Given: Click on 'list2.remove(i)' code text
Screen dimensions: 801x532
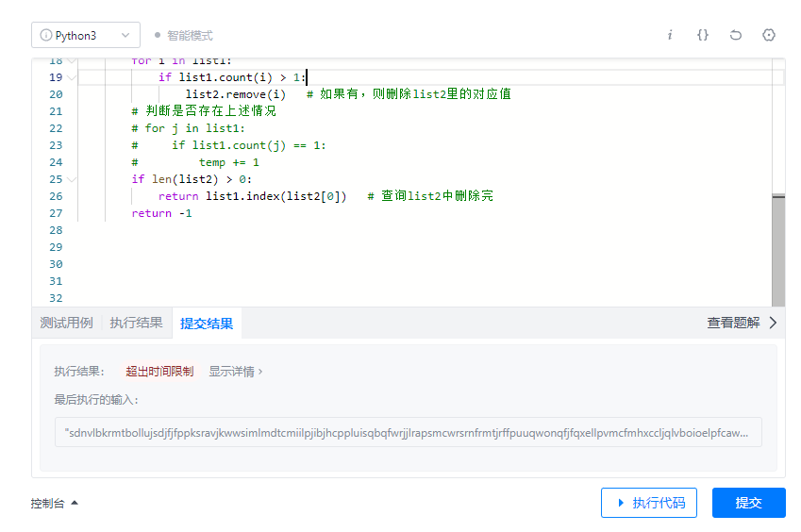Looking at the screenshot, I should tap(236, 94).
